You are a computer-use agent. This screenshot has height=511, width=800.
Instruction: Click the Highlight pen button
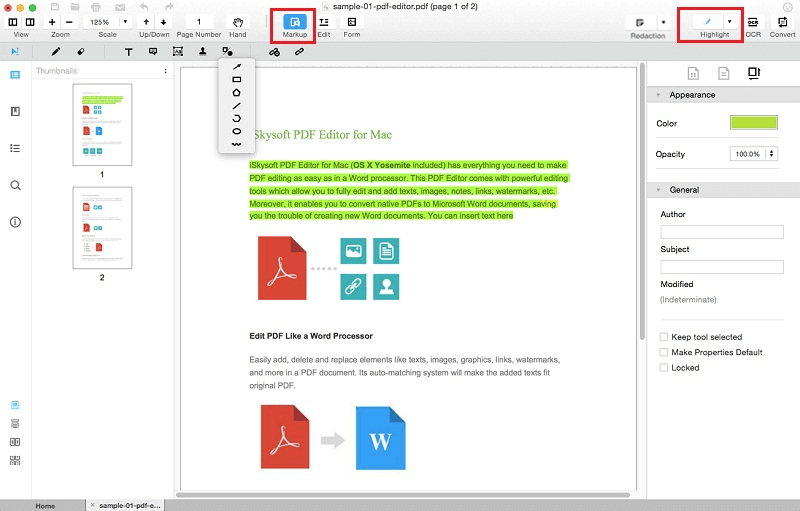tap(708, 22)
